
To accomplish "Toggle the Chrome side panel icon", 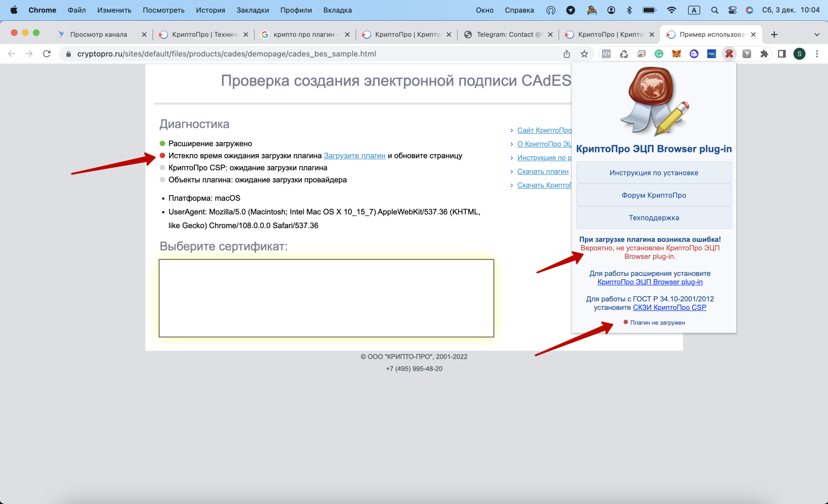I will 782,54.
